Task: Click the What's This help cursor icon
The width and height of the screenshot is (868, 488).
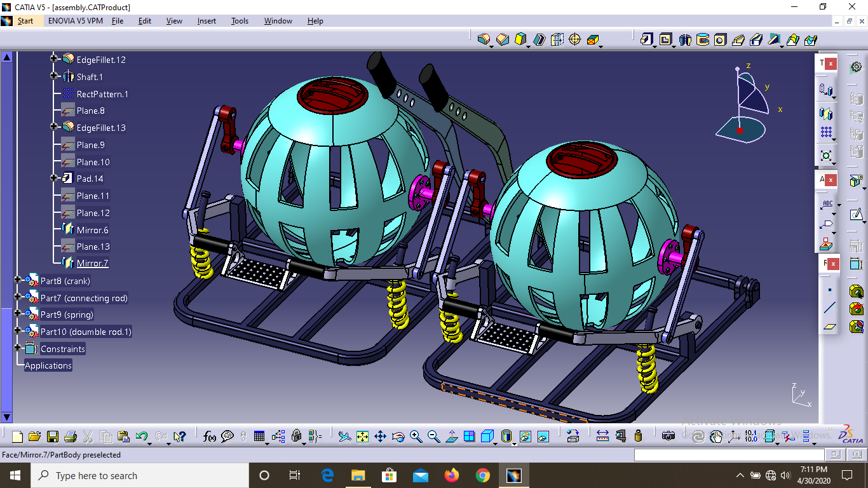Action: [180, 437]
